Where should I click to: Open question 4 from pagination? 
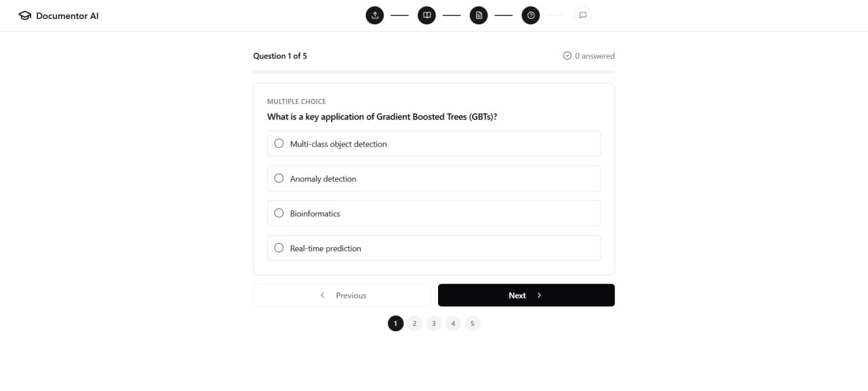click(x=453, y=323)
